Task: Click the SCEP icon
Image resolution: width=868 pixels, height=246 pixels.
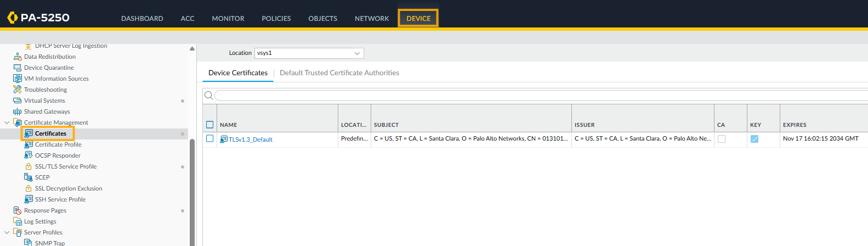Action: point(29,177)
